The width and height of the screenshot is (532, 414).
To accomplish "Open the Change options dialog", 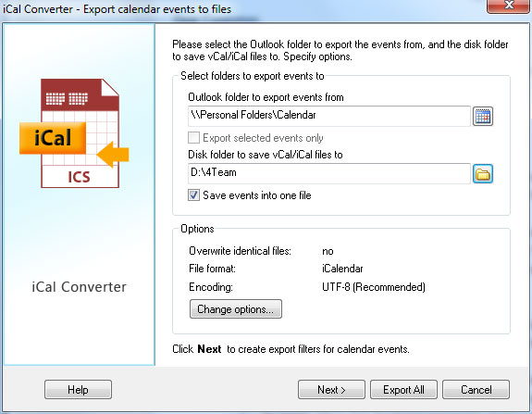I will click(x=235, y=309).
